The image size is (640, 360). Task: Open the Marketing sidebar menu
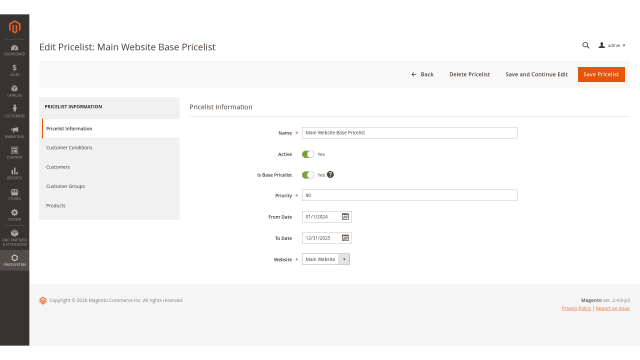[14, 132]
